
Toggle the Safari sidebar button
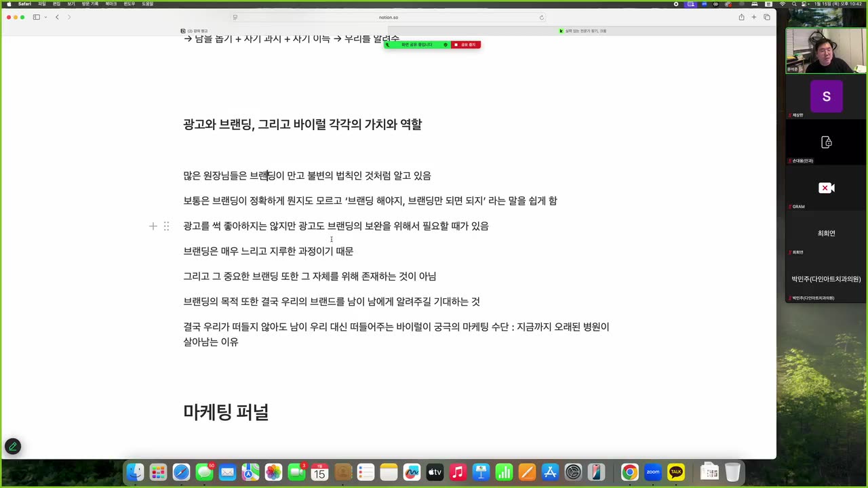click(x=37, y=17)
